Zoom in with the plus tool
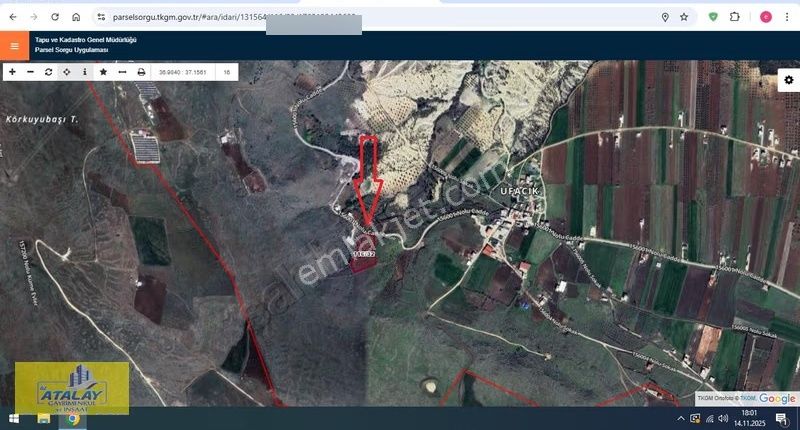Image resolution: width=800 pixels, height=430 pixels. [12, 72]
